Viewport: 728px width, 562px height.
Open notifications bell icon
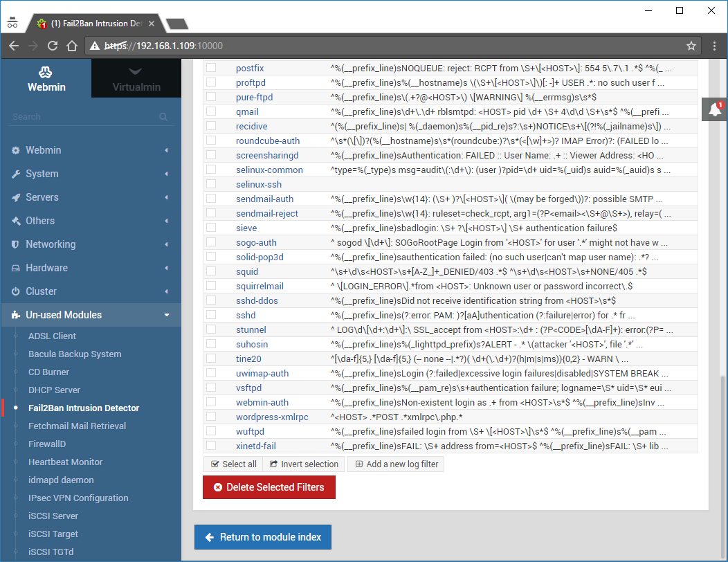715,109
